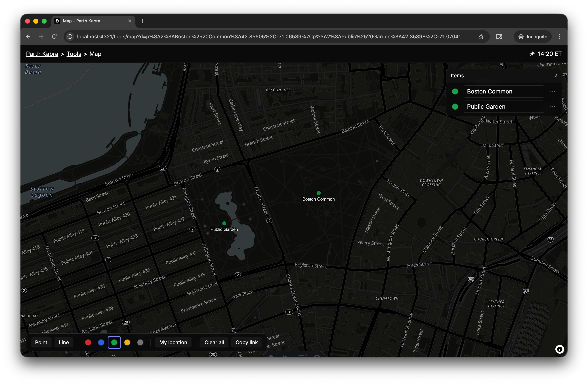
Task: Click the green dot next to Public Garden
Action: coord(455,107)
